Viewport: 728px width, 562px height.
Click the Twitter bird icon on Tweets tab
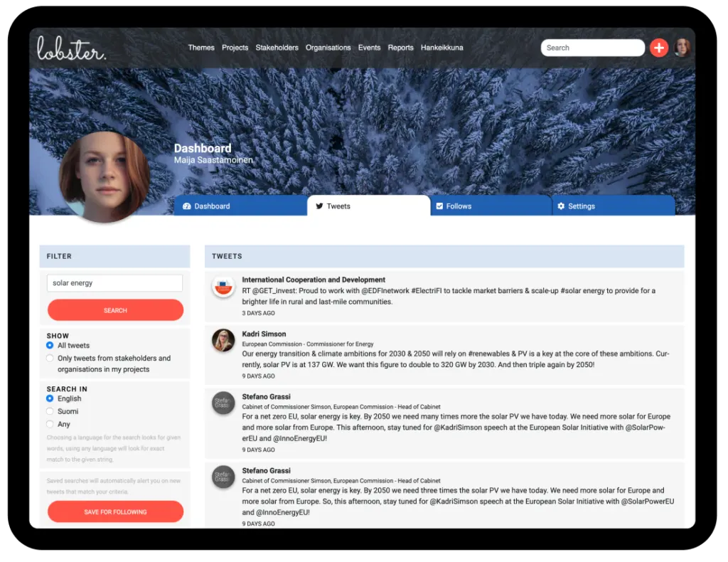(319, 206)
